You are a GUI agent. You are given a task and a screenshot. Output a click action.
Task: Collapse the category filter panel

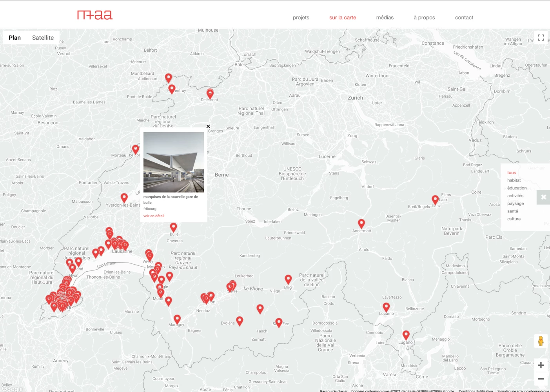coord(543,197)
